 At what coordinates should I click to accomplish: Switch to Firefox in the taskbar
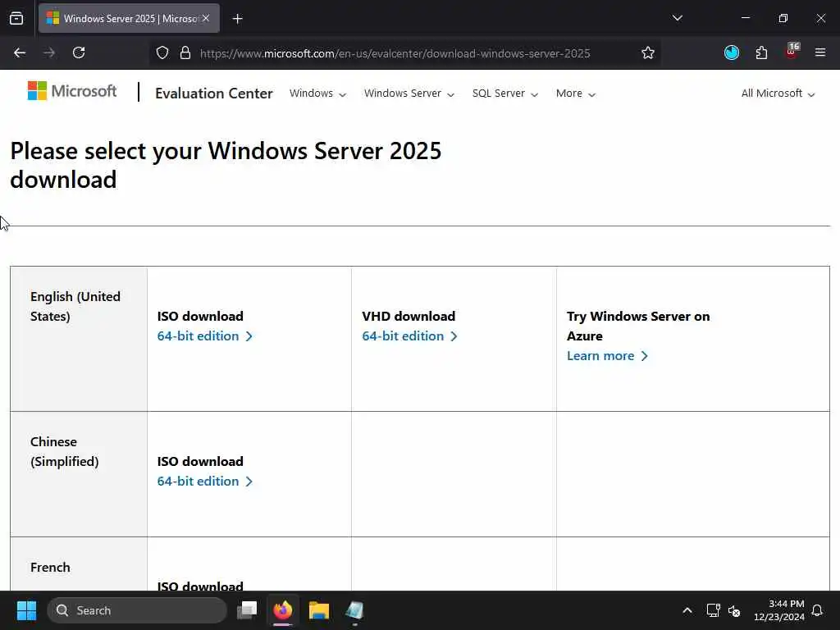pyautogui.click(x=283, y=610)
